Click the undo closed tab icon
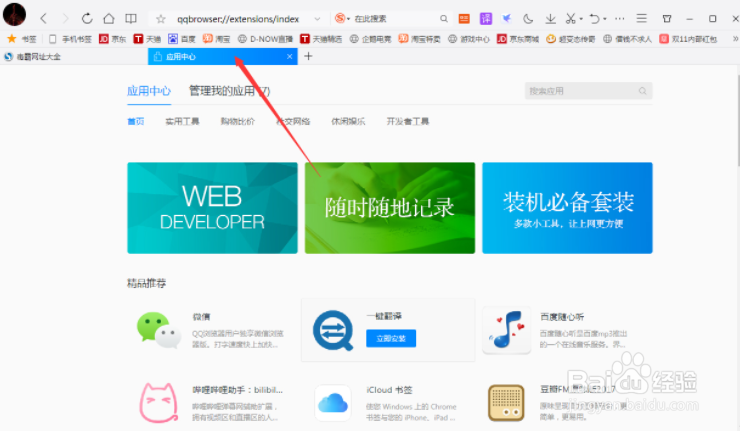740x431 pixels. (595, 18)
